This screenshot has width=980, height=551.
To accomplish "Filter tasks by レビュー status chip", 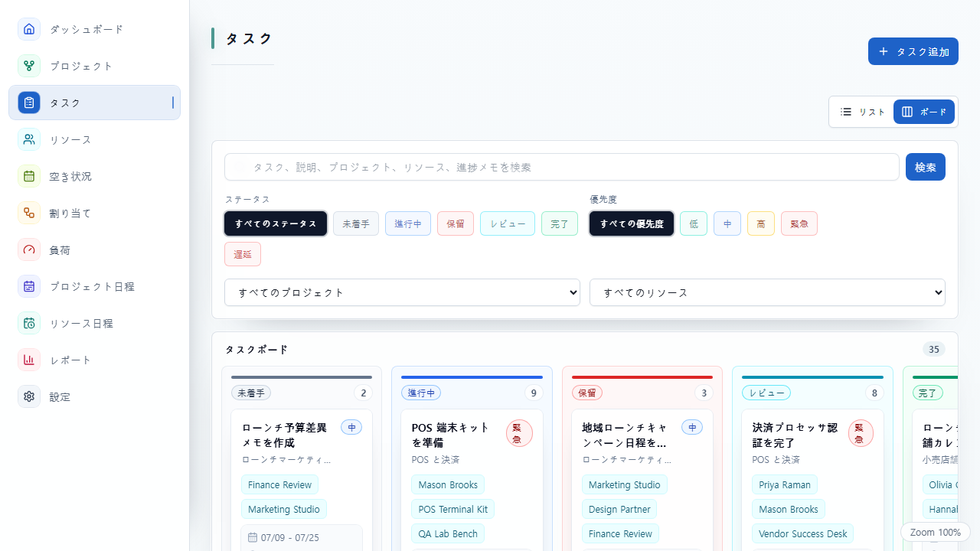I will pyautogui.click(x=508, y=223).
